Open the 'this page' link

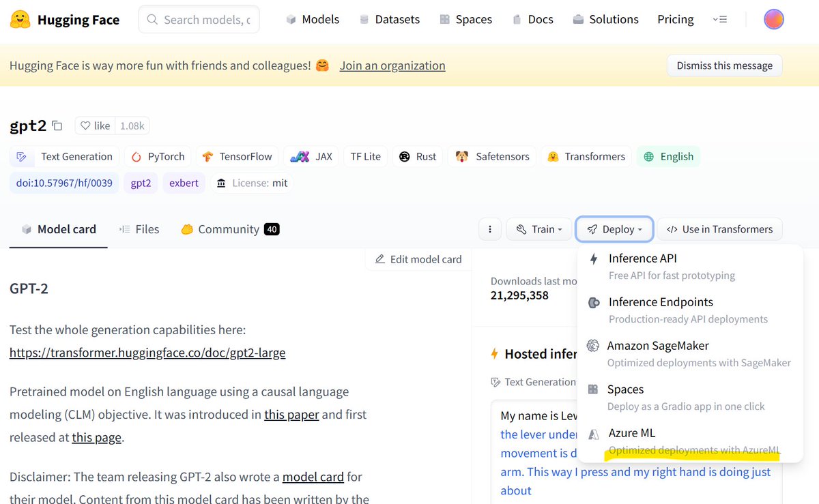[97, 437]
